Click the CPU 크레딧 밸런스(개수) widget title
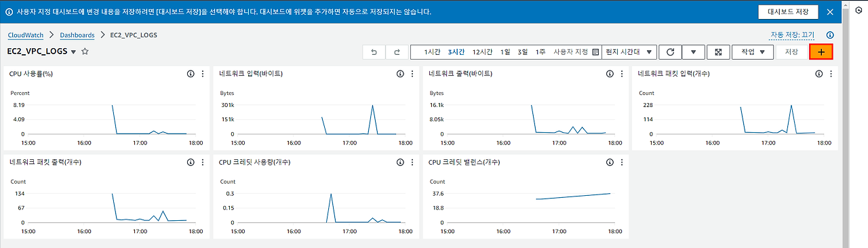Viewport: 868px width, 248px height. 465,162
